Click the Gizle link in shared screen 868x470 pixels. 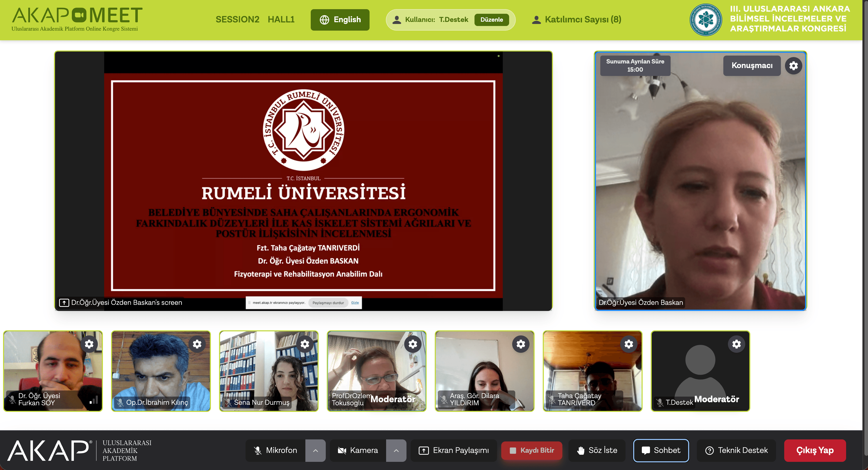[355, 303]
